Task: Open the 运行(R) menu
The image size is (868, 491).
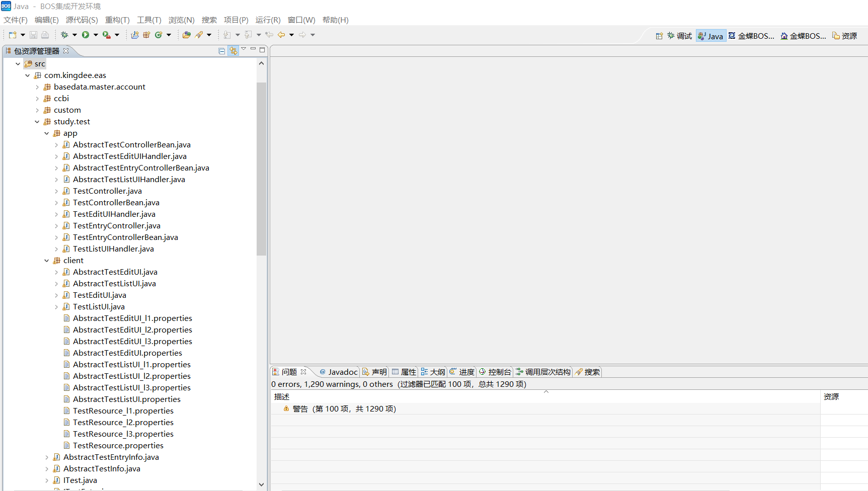Action: coord(268,20)
